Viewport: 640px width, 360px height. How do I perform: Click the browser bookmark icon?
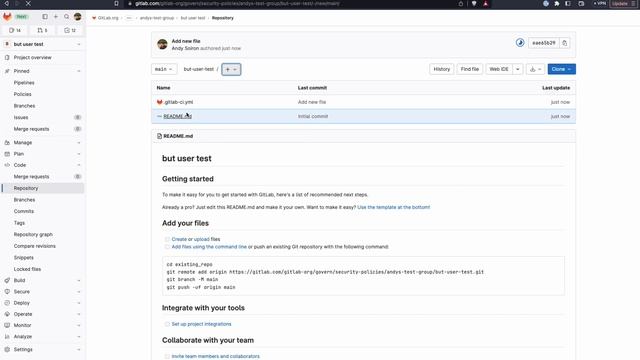pyautogui.click(x=116, y=4)
